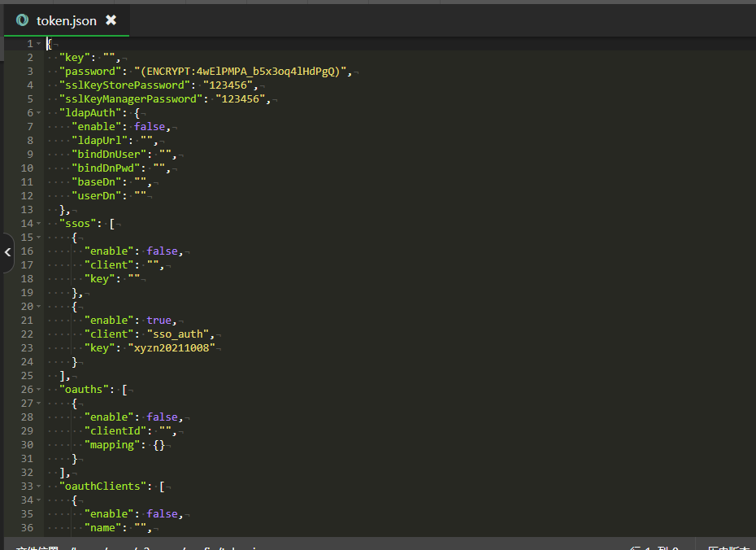Screen dimensions: 756x550
Task: Click the token.json file icon
Action: pos(22,20)
